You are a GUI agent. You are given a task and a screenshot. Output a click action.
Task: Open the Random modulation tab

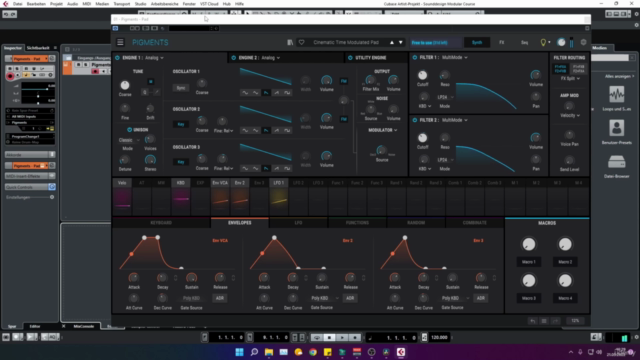[416, 223]
